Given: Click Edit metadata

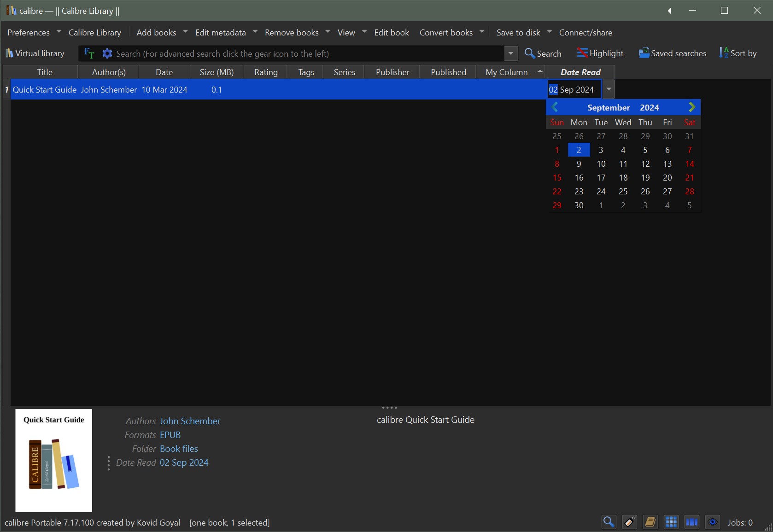Looking at the screenshot, I should 221,33.
